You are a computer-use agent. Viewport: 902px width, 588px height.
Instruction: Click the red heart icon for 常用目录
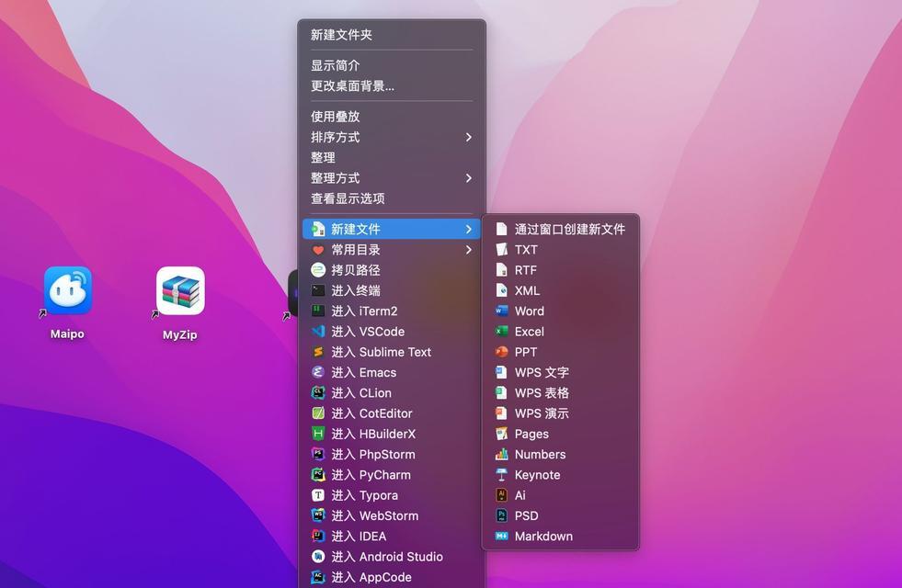pos(318,250)
